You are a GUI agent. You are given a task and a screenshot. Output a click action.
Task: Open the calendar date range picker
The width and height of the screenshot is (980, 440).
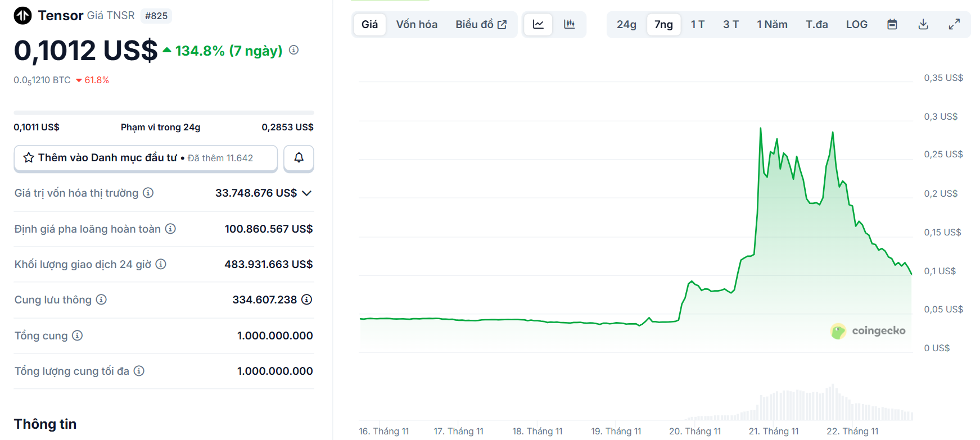(x=892, y=24)
